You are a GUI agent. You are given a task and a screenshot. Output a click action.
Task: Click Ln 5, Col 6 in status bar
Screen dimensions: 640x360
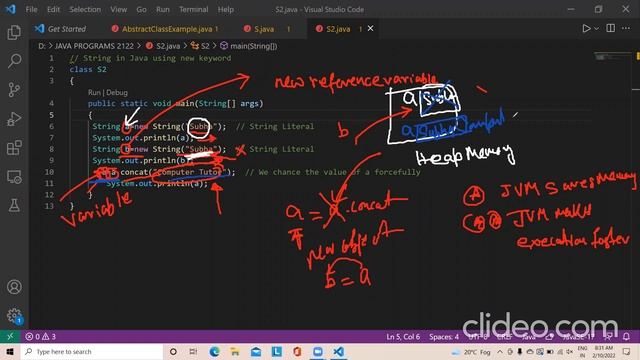click(403, 337)
